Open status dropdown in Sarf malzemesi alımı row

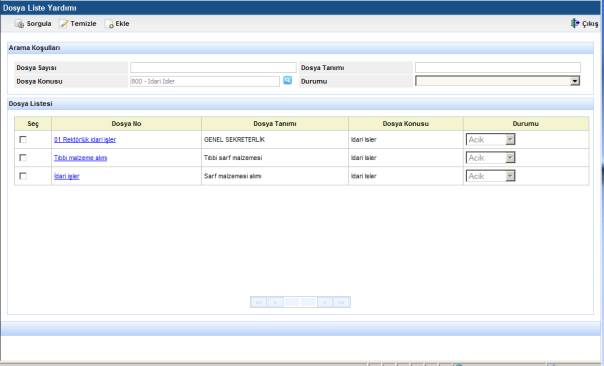(x=490, y=176)
